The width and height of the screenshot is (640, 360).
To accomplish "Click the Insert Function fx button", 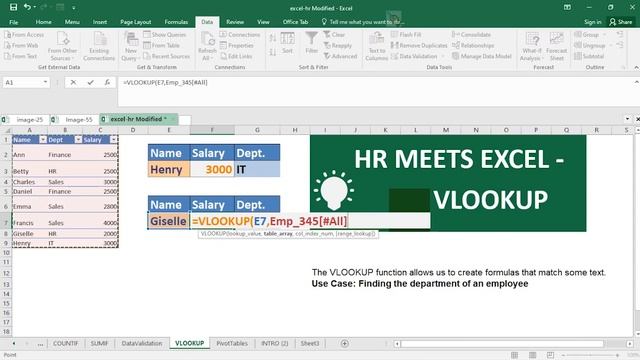I will click(x=107, y=82).
